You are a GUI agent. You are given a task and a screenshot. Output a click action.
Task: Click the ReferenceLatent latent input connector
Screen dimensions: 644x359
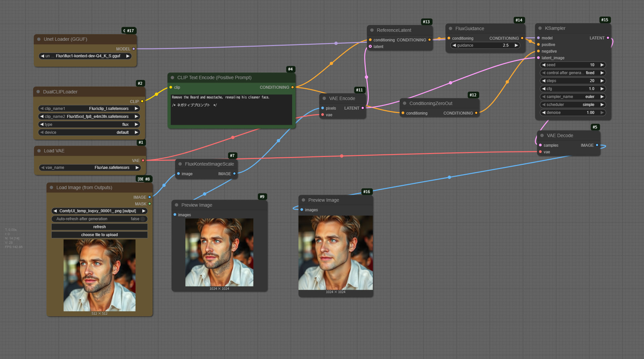click(x=370, y=46)
